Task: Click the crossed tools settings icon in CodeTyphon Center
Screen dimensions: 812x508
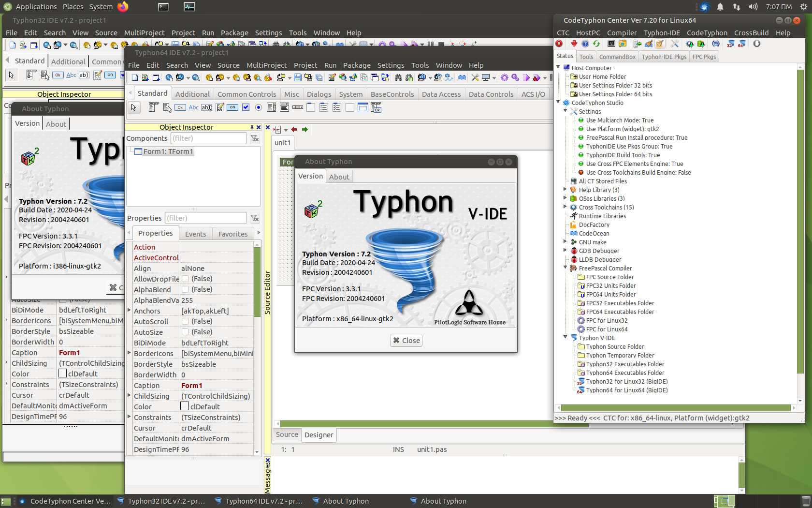Action: [675, 44]
